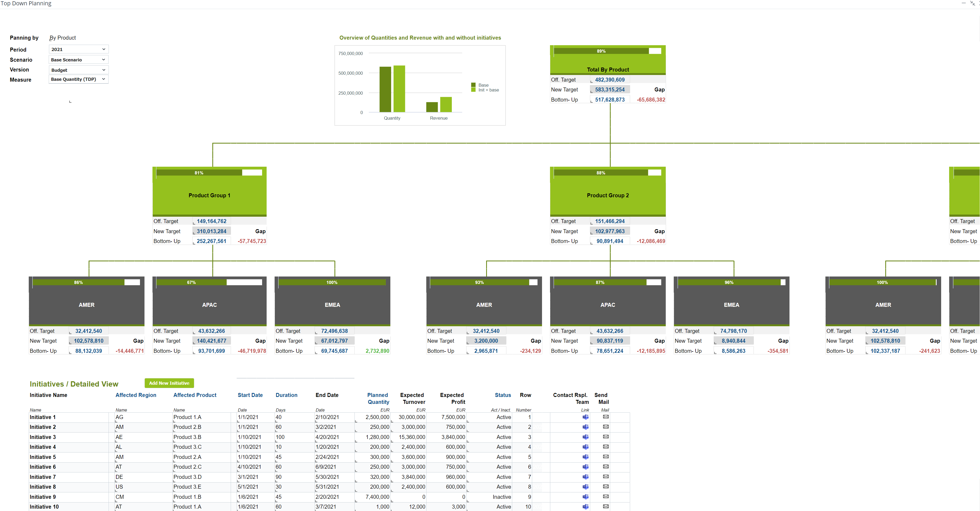Open Teams link for Initiative 9
Screen dimensions: 980x511
(585, 497)
